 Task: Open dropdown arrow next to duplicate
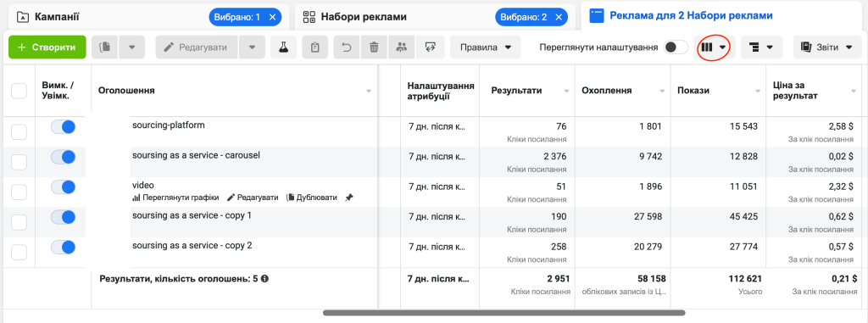[131, 47]
